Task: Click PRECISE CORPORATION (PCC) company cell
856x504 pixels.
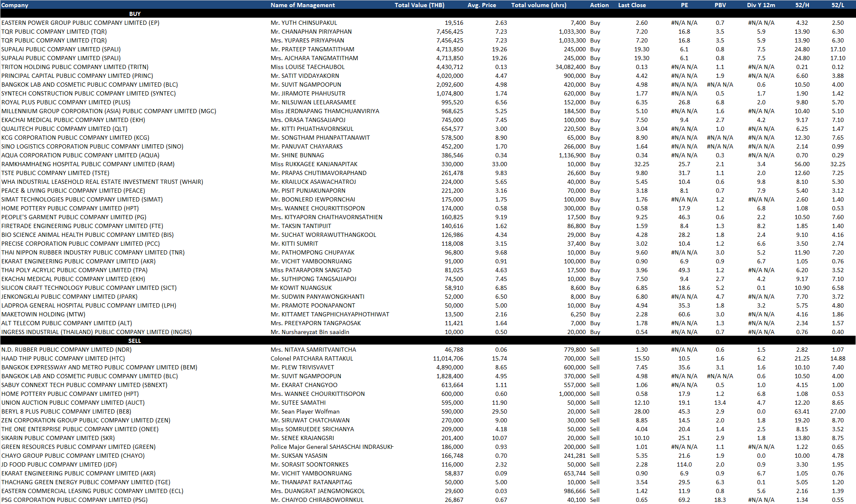Action: (80, 244)
